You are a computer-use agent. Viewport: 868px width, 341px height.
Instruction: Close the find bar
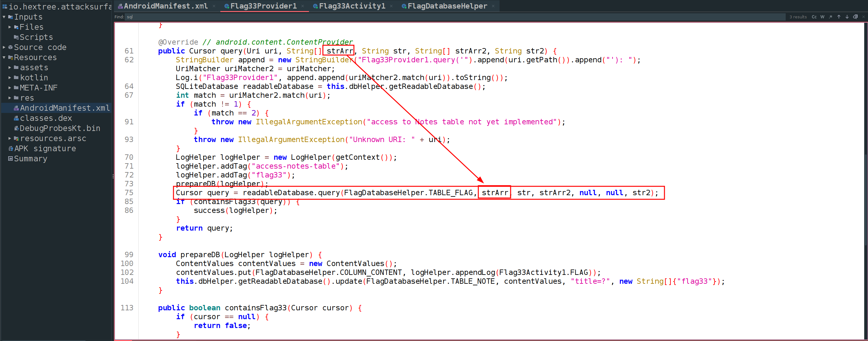point(863,17)
